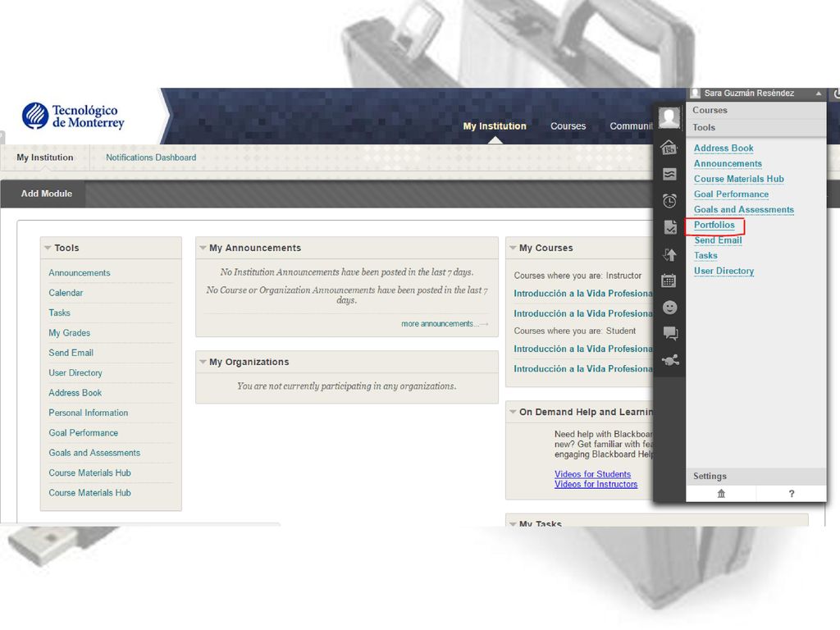The image size is (840, 630).
Task: Switch to Notifications Dashboard tab
Action: tap(151, 157)
